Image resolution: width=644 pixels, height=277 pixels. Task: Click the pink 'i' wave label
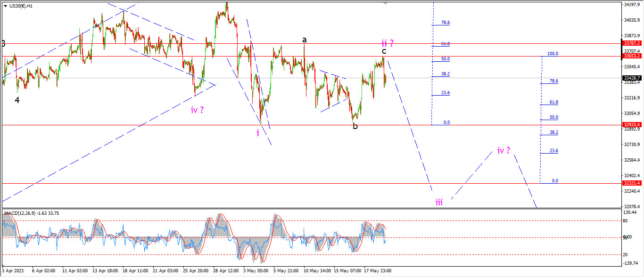(x=258, y=133)
